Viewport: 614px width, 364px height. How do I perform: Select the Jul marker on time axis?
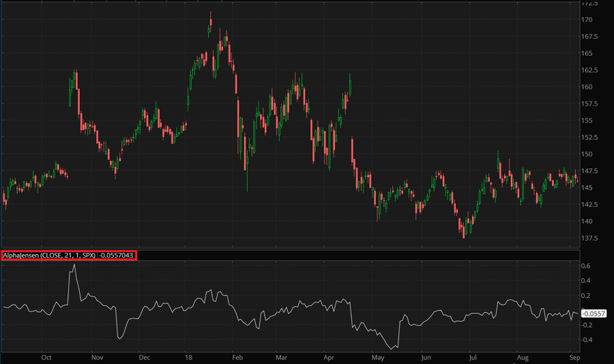pos(474,357)
